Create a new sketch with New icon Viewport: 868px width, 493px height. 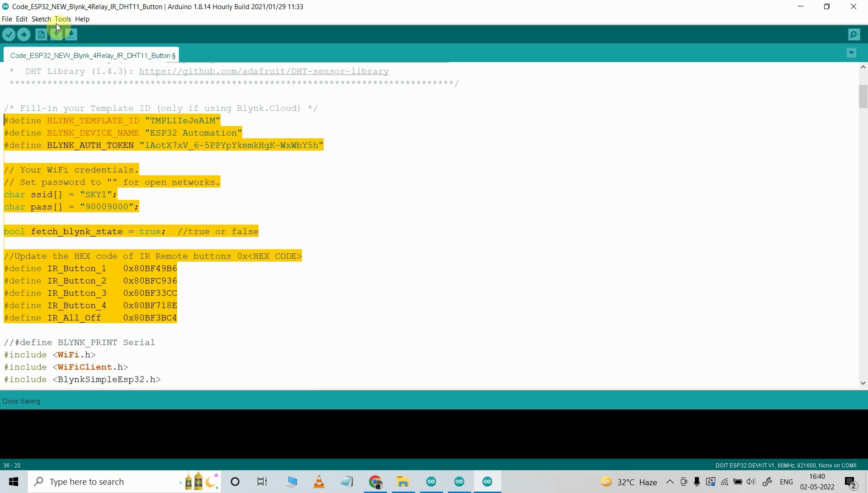pos(41,34)
